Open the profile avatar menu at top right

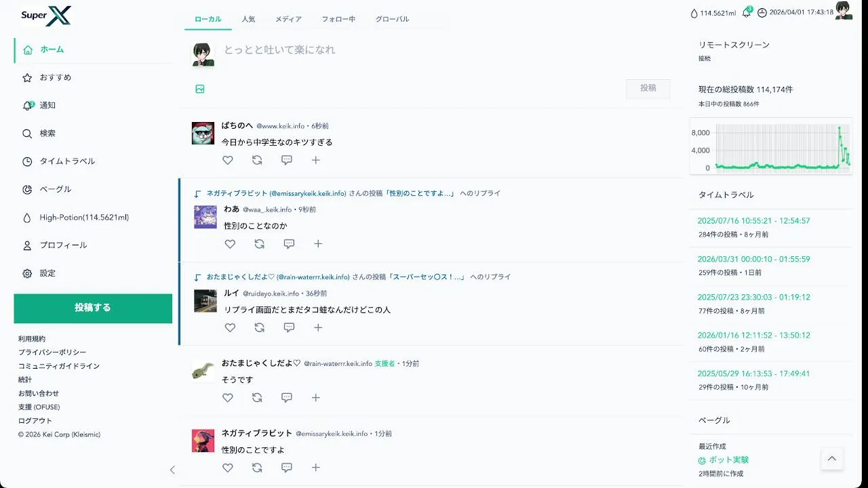[844, 10]
